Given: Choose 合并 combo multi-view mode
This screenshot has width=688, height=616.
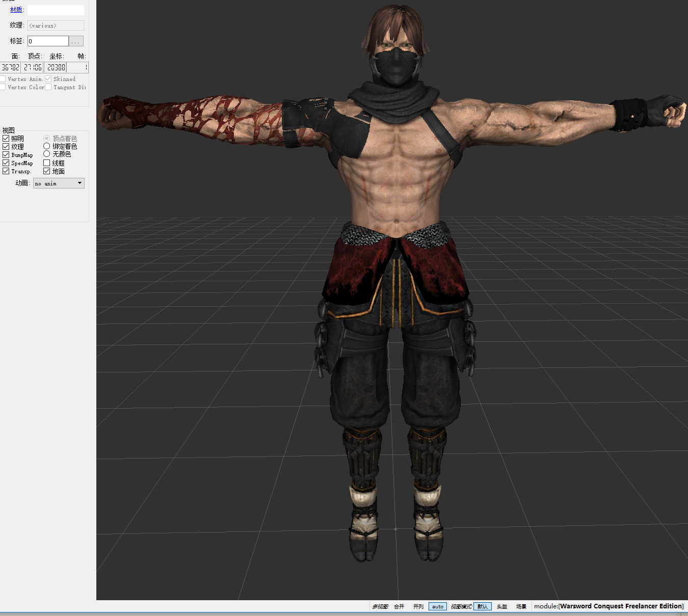Looking at the screenshot, I should (x=399, y=606).
